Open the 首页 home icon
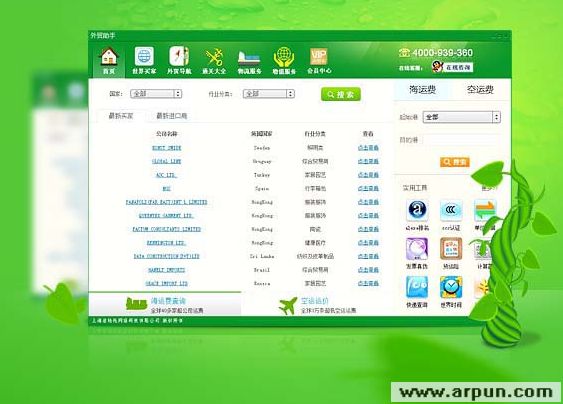 click(109, 61)
